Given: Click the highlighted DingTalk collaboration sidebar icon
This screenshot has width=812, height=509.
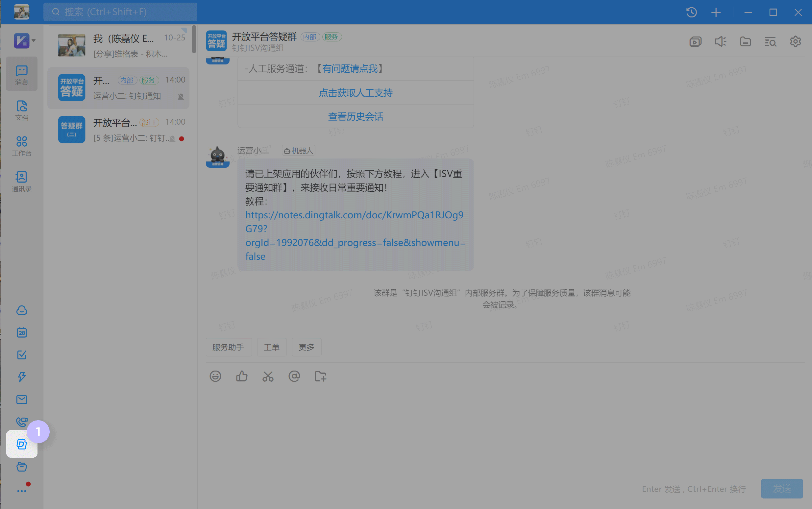Looking at the screenshot, I should click(x=22, y=444).
